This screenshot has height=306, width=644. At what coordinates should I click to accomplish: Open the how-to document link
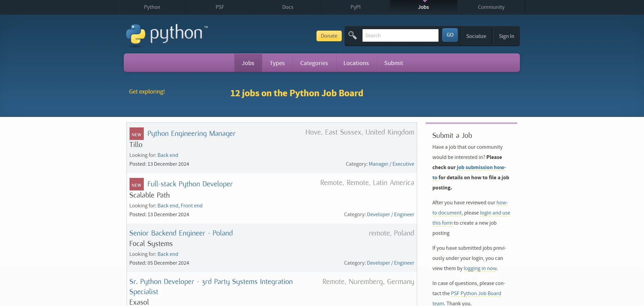[470, 208]
